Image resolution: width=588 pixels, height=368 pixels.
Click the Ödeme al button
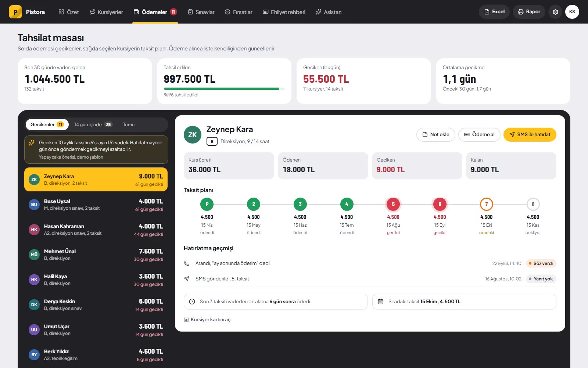click(479, 135)
